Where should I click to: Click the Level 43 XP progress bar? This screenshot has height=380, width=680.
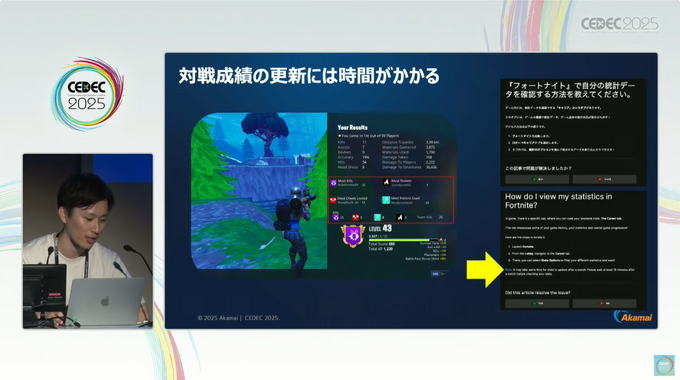pyautogui.click(x=403, y=240)
